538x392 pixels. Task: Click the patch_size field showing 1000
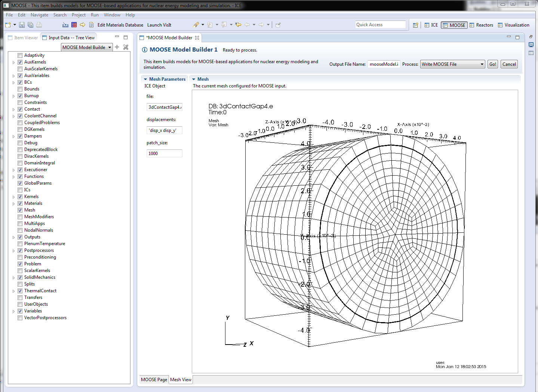click(x=165, y=154)
